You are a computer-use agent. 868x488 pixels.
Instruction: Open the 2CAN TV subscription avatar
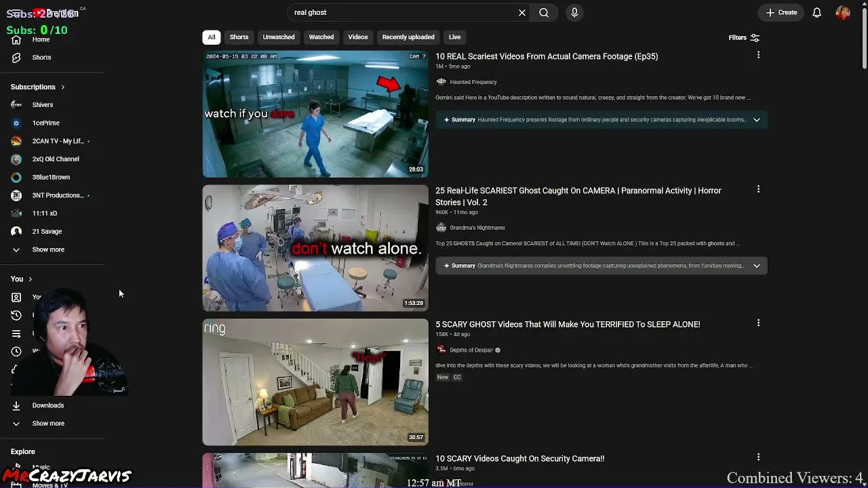pyautogui.click(x=16, y=141)
